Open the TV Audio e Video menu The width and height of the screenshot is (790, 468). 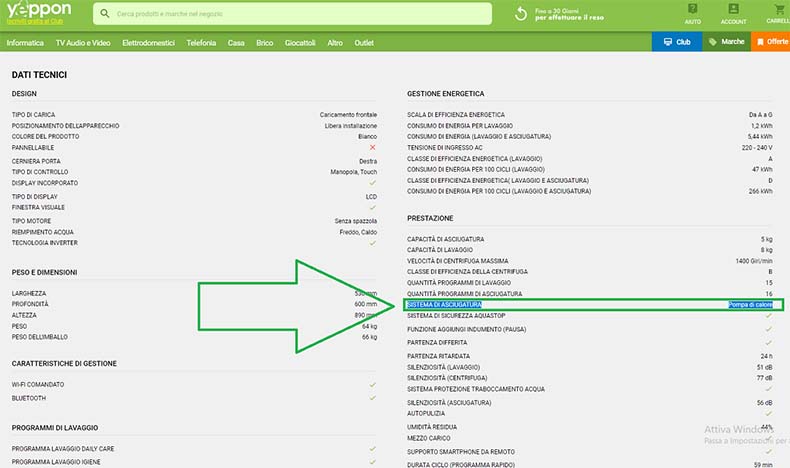pos(83,43)
